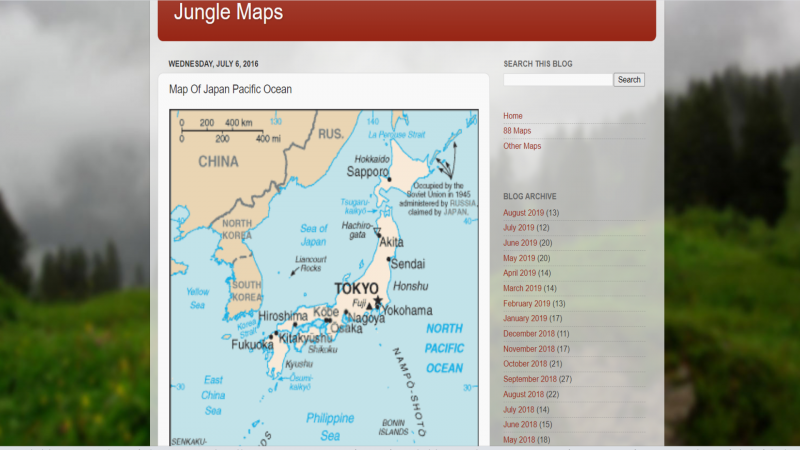Screen dimensions: 800x450
Task: Open the 88 Maps page
Action: 517,131
